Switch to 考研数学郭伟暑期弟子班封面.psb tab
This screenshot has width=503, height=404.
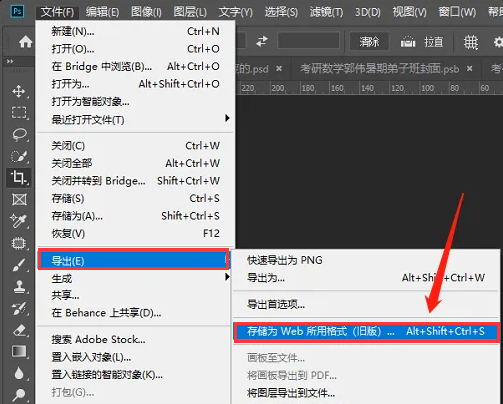(379, 69)
